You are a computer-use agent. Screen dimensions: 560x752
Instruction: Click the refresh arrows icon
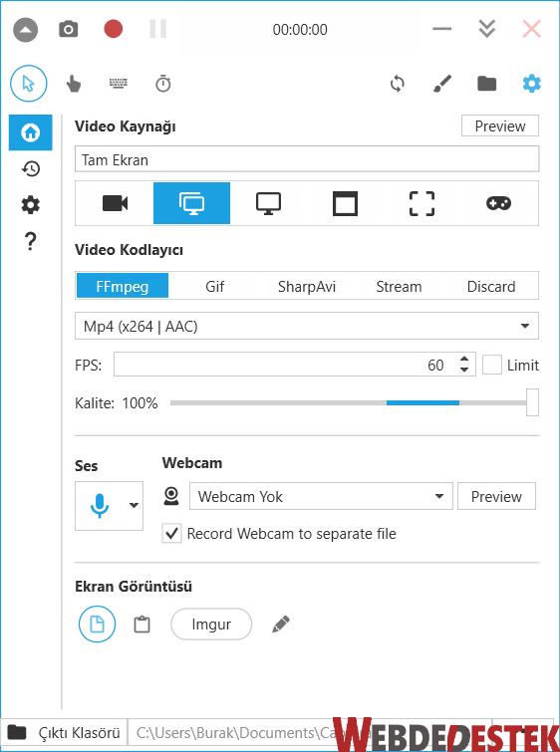coord(398,84)
